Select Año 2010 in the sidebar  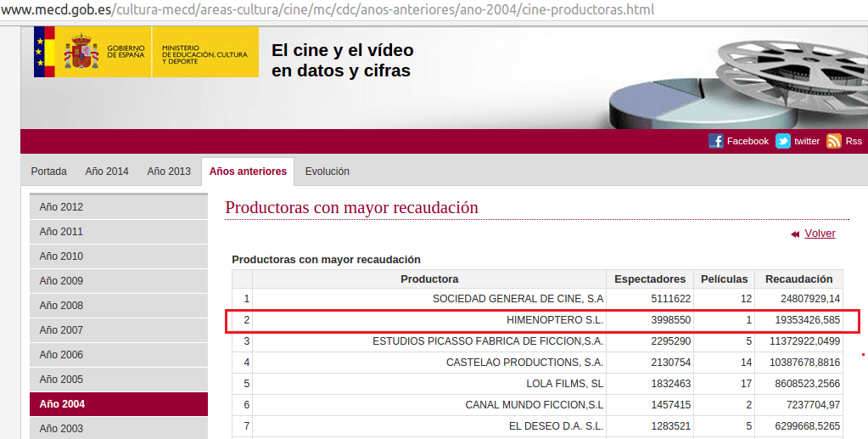coord(61,256)
